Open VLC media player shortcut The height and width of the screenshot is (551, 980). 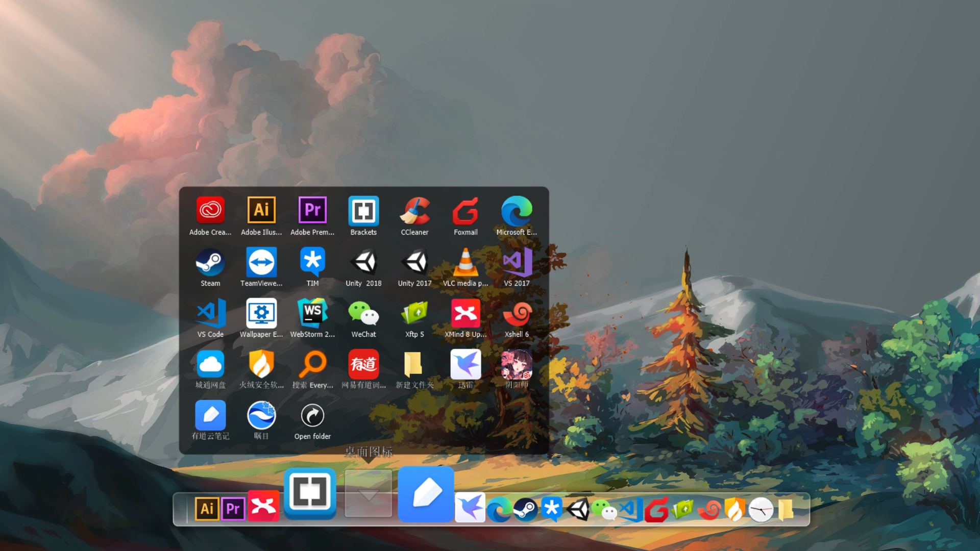(x=465, y=262)
